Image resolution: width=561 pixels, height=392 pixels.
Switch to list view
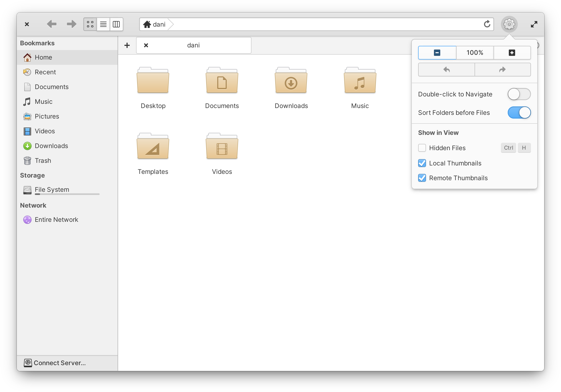[104, 24]
